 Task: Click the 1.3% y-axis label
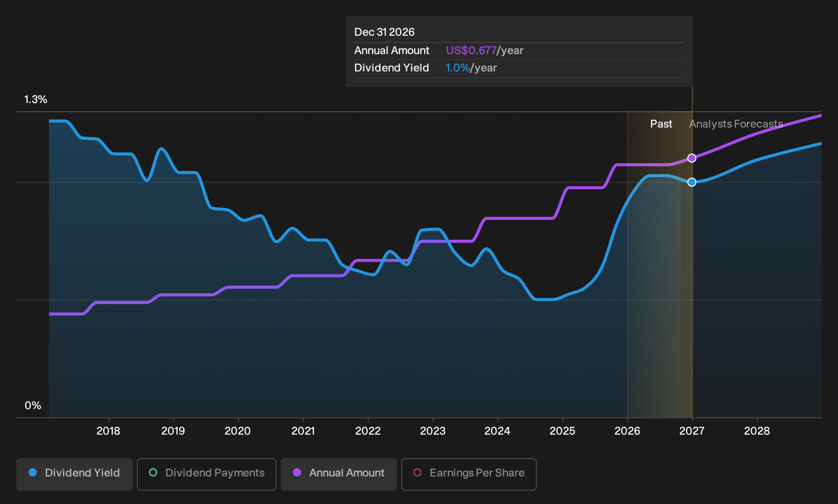click(x=36, y=99)
